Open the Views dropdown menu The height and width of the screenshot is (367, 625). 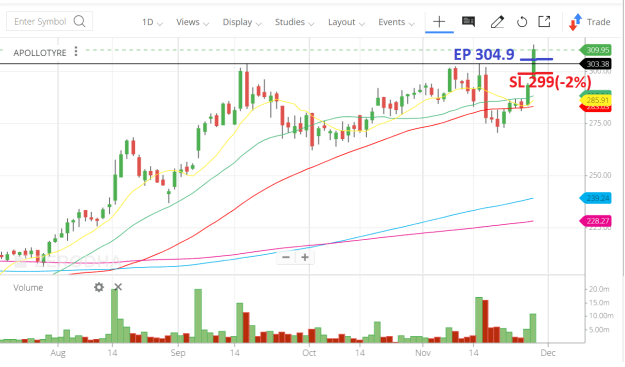[193, 22]
